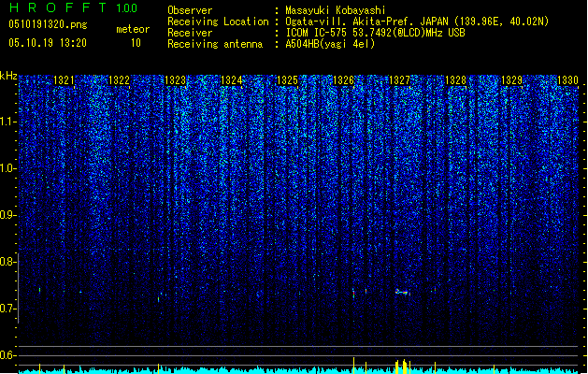Click the 'Receiving Location' field label
The height and width of the screenshot is (374, 588).
click(218, 22)
